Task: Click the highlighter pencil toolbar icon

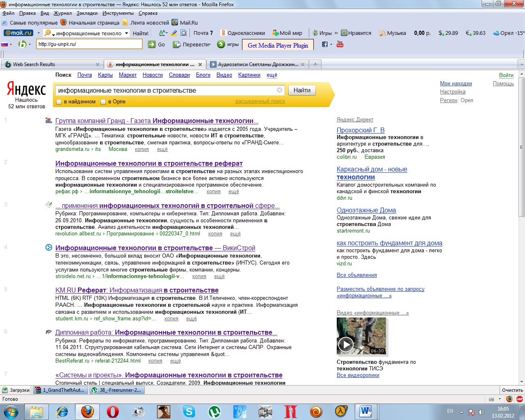Action: pyautogui.click(x=174, y=33)
